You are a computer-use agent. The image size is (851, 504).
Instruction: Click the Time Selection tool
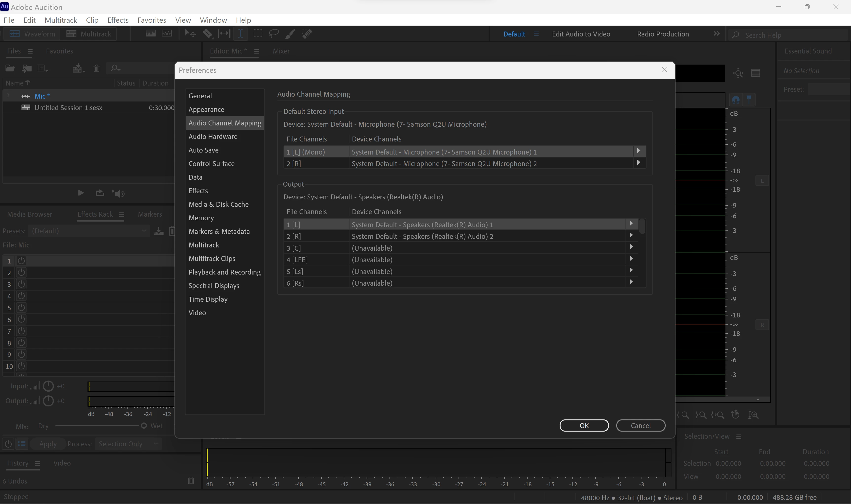coord(241,34)
